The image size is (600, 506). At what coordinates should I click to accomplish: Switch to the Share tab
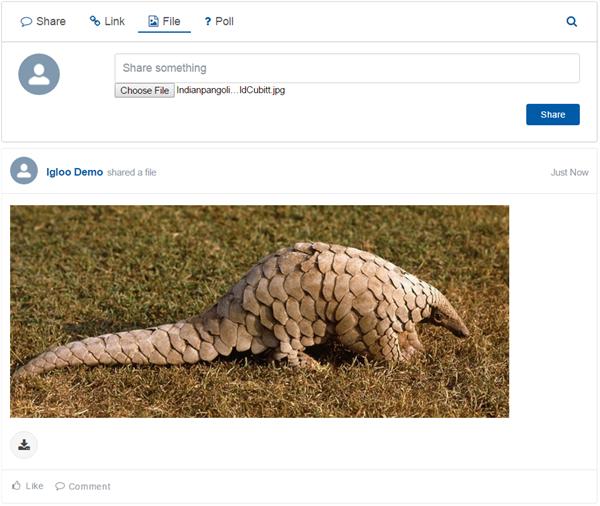coord(43,21)
